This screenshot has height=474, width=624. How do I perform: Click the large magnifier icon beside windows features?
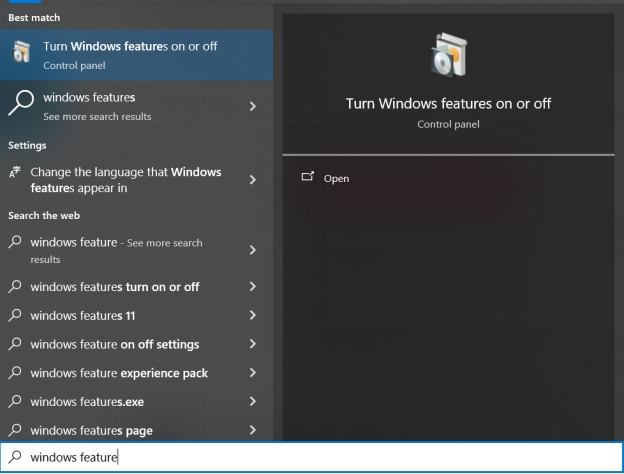[21, 103]
